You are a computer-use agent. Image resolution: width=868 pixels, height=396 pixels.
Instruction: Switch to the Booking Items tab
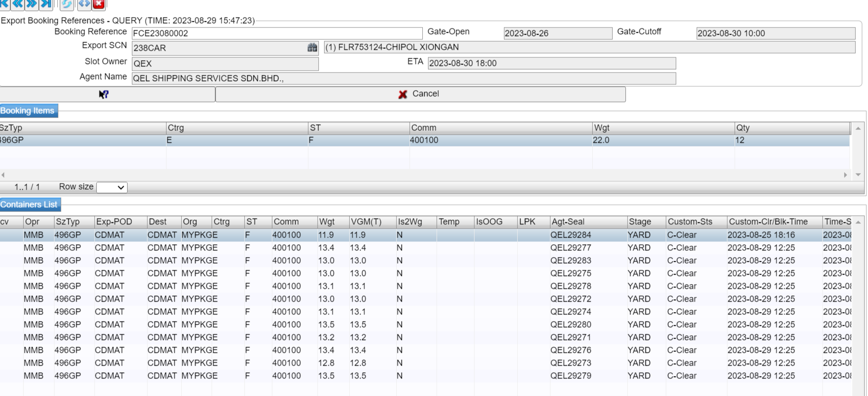point(28,111)
